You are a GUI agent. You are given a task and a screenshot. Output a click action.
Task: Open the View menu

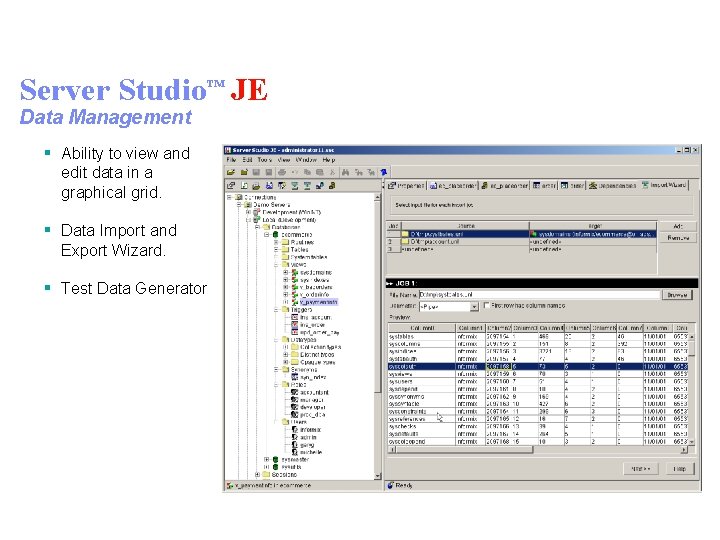point(284,160)
